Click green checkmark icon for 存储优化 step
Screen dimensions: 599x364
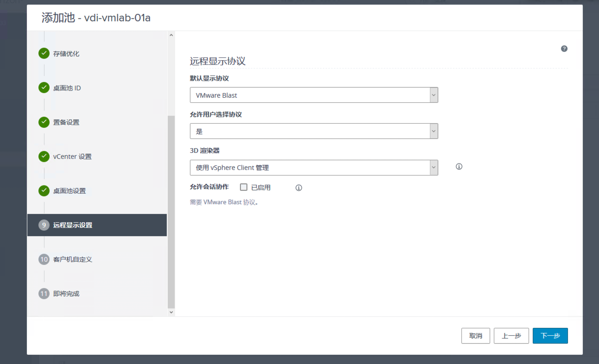pyautogui.click(x=44, y=53)
